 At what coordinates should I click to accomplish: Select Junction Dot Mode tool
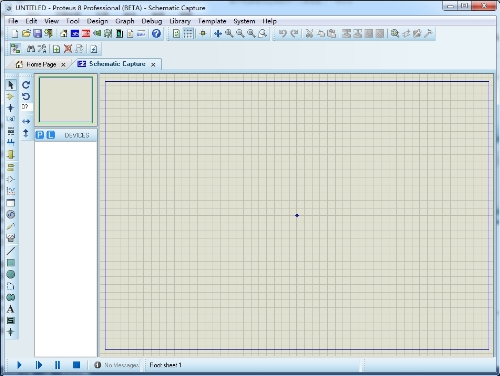11,108
